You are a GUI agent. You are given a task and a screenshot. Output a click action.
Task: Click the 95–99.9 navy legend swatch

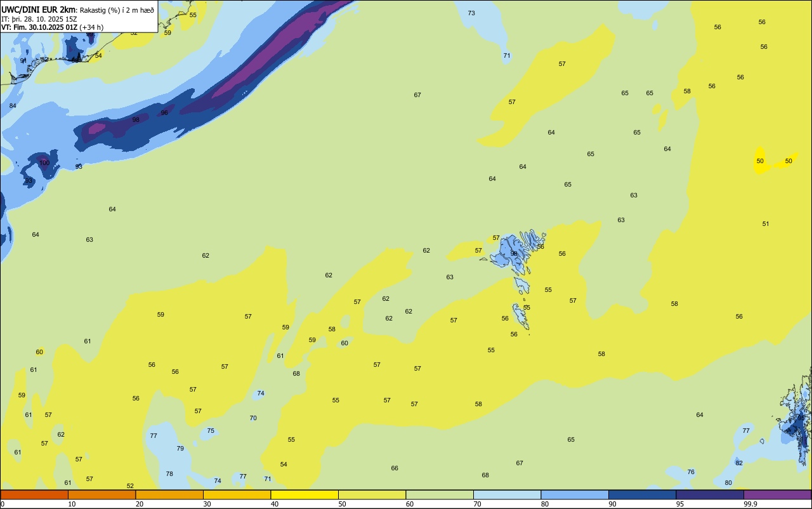tap(710, 494)
